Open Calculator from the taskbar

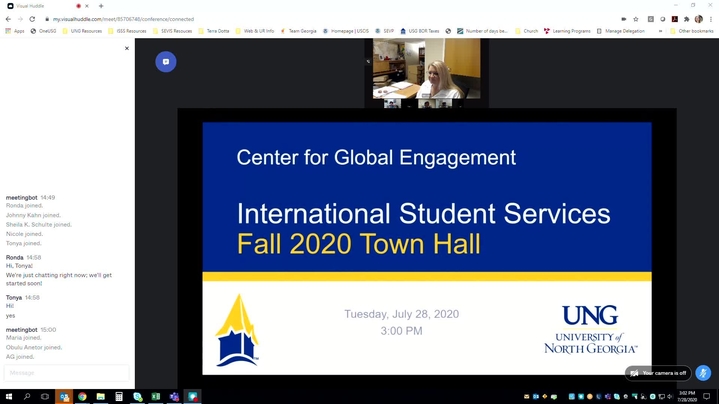point(119,396)
